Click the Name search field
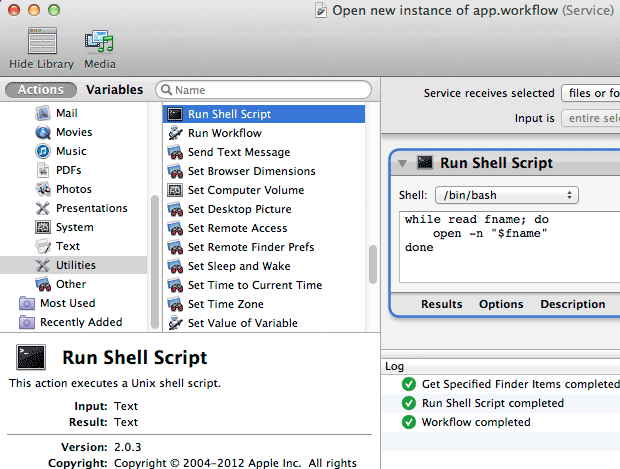 [x=265, y=90]
